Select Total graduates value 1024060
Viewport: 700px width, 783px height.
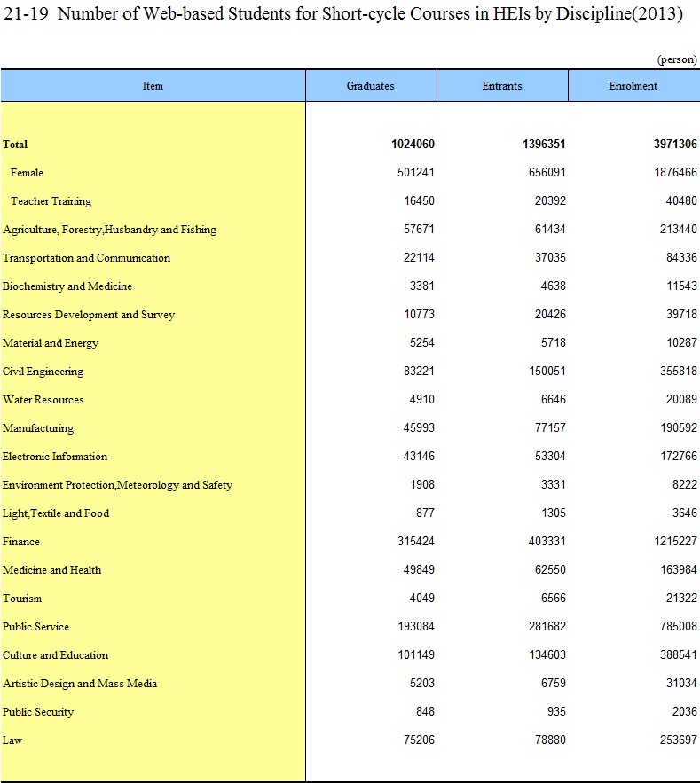coord(413,144)
